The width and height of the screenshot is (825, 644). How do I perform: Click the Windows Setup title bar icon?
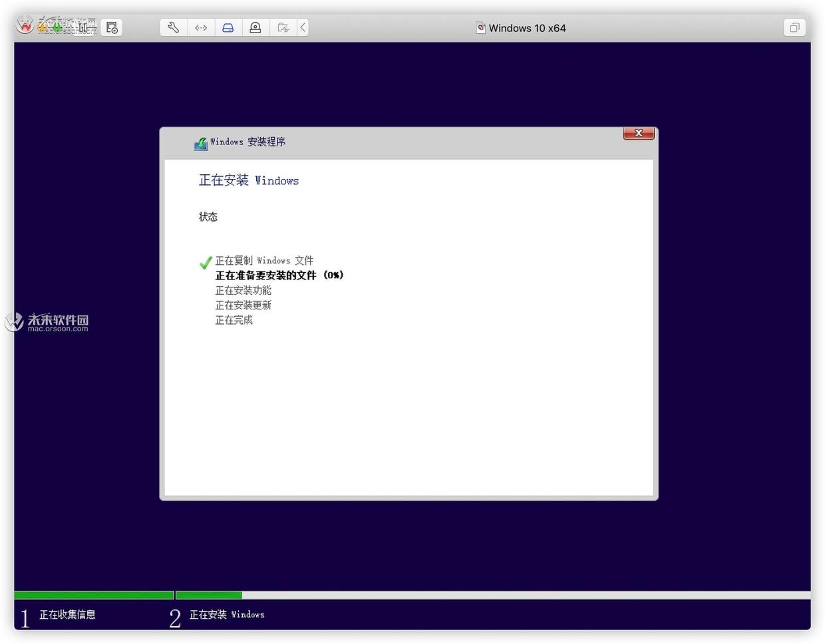click(200, 143)
